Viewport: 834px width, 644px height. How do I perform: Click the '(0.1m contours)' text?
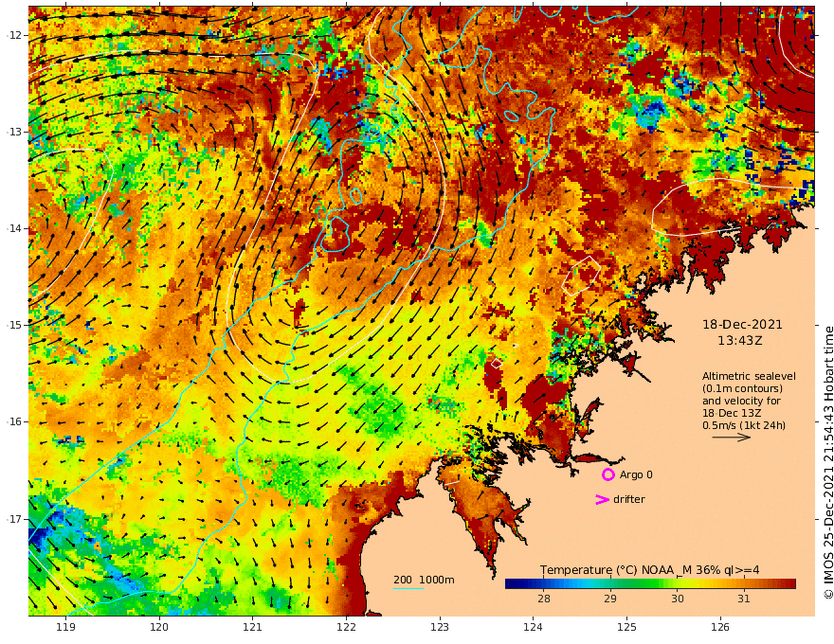[742, 388]
